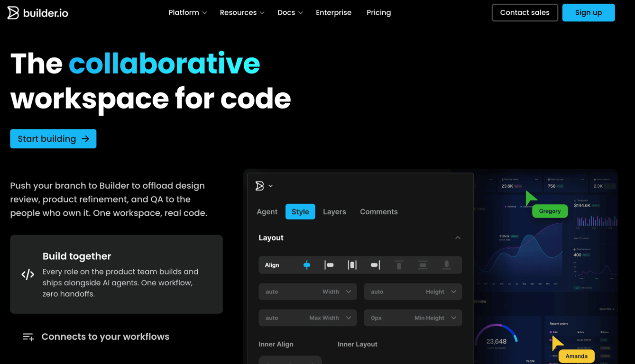Click the builder.io logo in header
The height and width of the screenshot is (364, 635).
[38, 13]
